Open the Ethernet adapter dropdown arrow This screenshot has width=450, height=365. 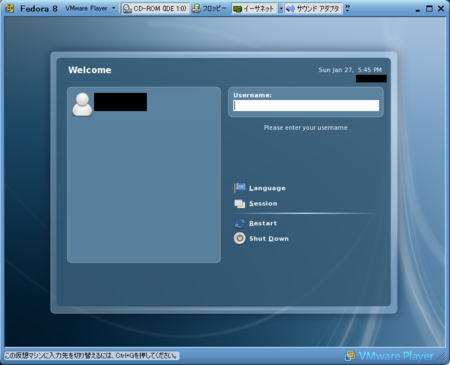coord(281,9)
